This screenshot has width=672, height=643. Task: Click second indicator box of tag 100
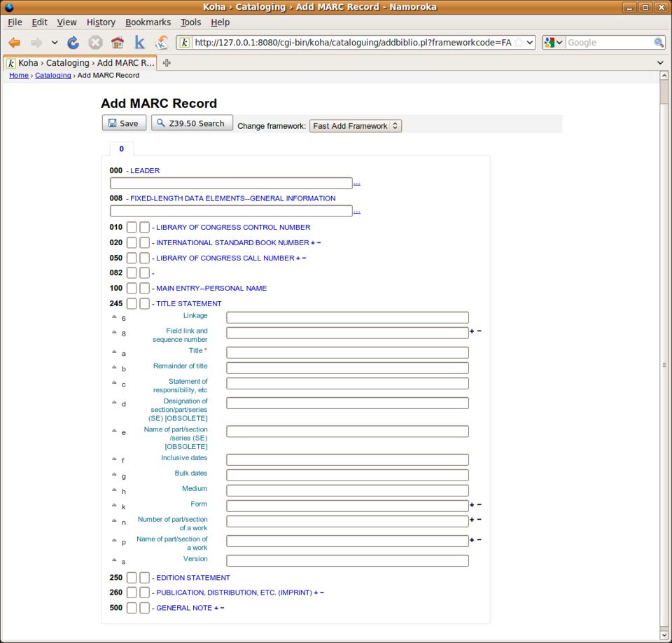coord(144,288)
